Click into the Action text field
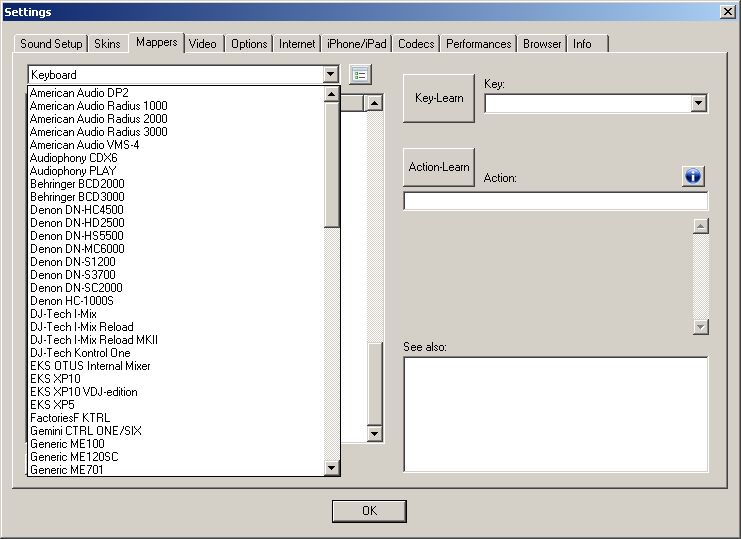741x539 pixels. (x=556, y=201)
